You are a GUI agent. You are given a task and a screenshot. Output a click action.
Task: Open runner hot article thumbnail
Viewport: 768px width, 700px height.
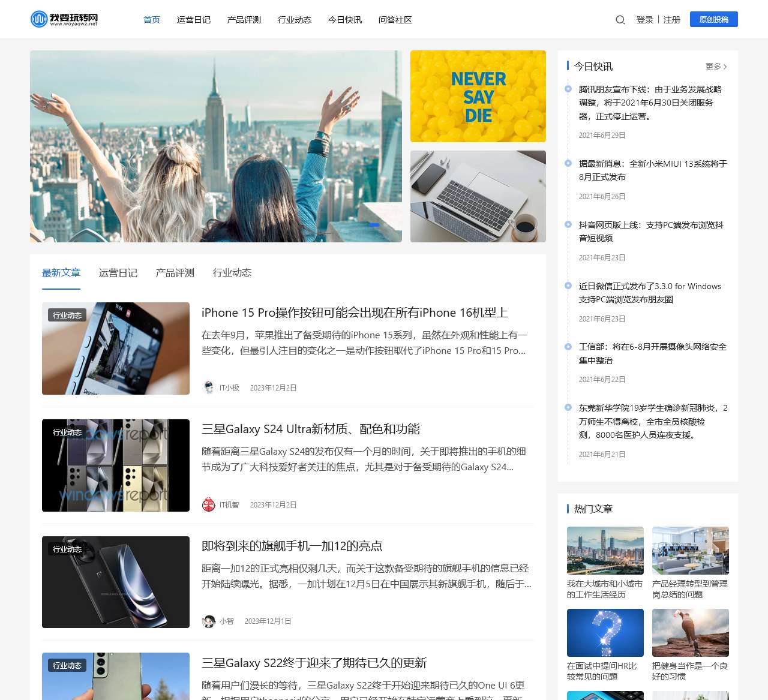click(691, 633)
